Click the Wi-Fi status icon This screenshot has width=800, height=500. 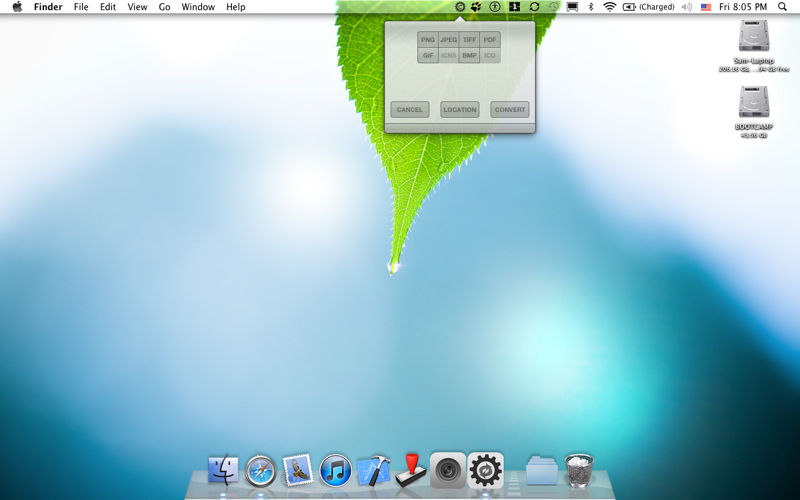click(610, 7)
